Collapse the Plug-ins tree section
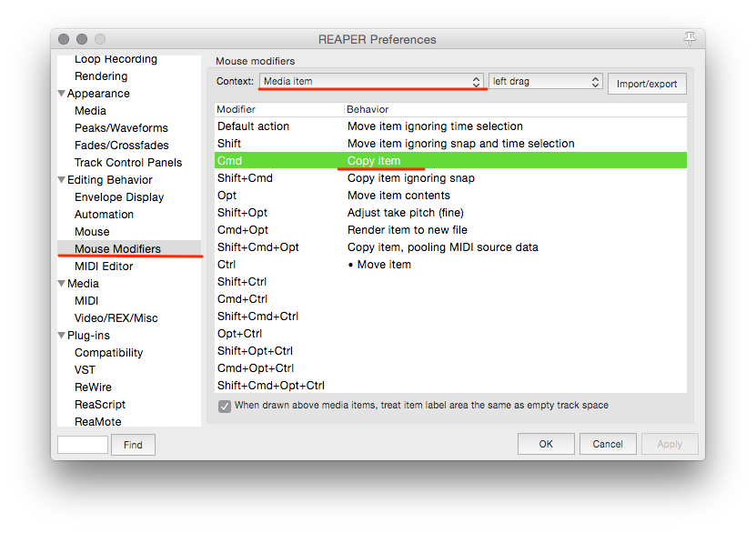This screenshot has width=756, height=533. coord(61,335)
